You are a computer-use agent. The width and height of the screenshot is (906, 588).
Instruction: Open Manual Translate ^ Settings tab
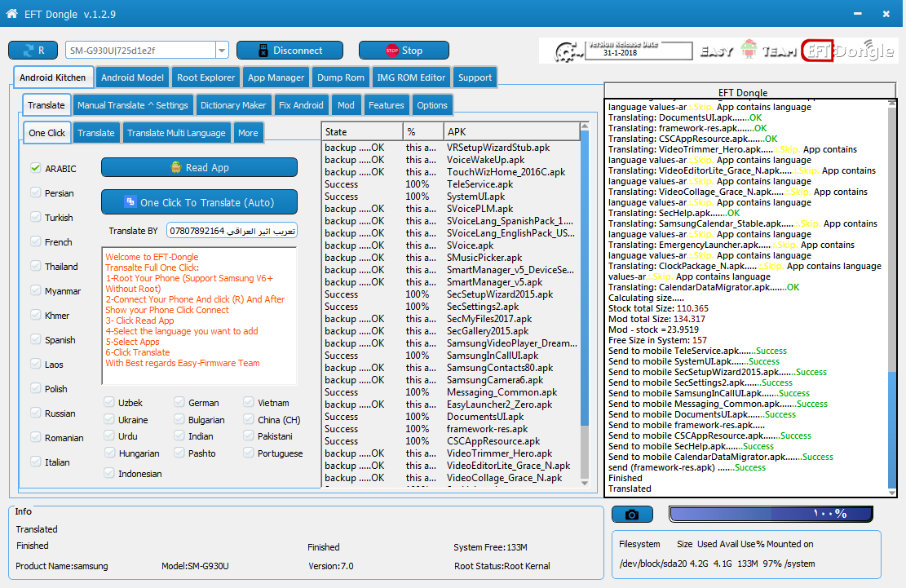tap(133, 105)
